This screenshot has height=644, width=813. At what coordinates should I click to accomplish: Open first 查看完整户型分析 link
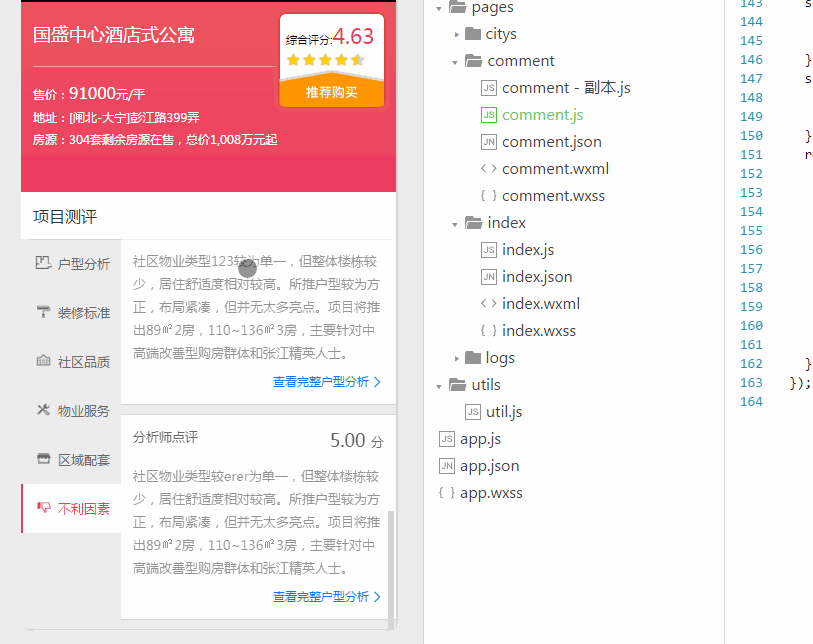[x=327, y=382]
